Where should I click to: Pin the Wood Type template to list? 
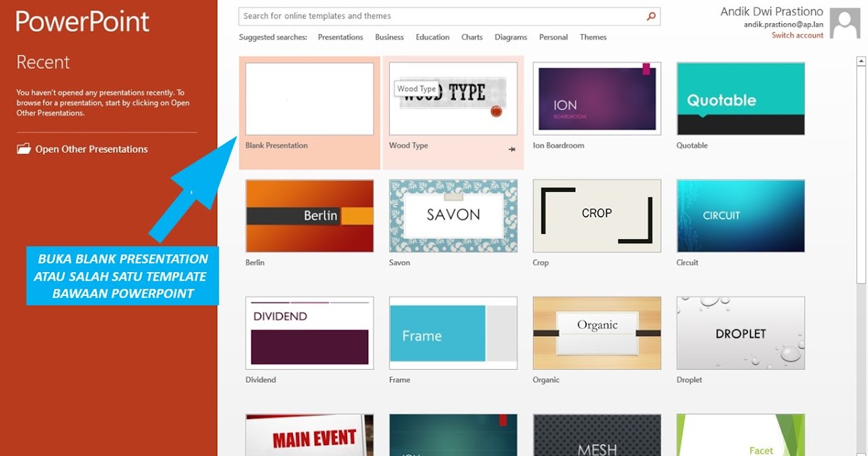click(x=512, y=149)
